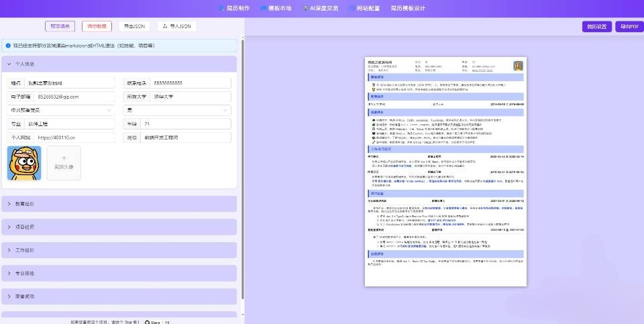Select 网站配置 in the top bar
The height and width of the screenshot is (324, 644).
[365, 8]
